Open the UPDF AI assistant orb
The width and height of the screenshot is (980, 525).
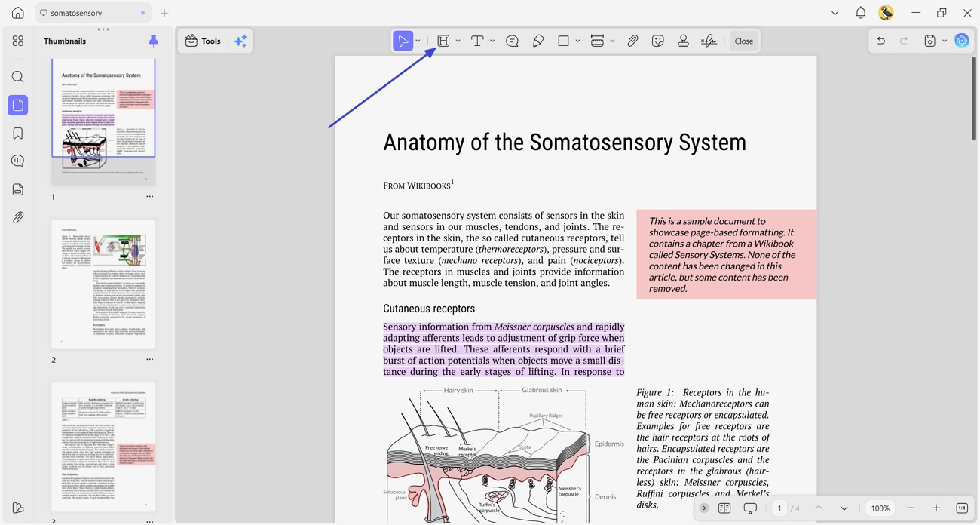click(x=962, y=41)
